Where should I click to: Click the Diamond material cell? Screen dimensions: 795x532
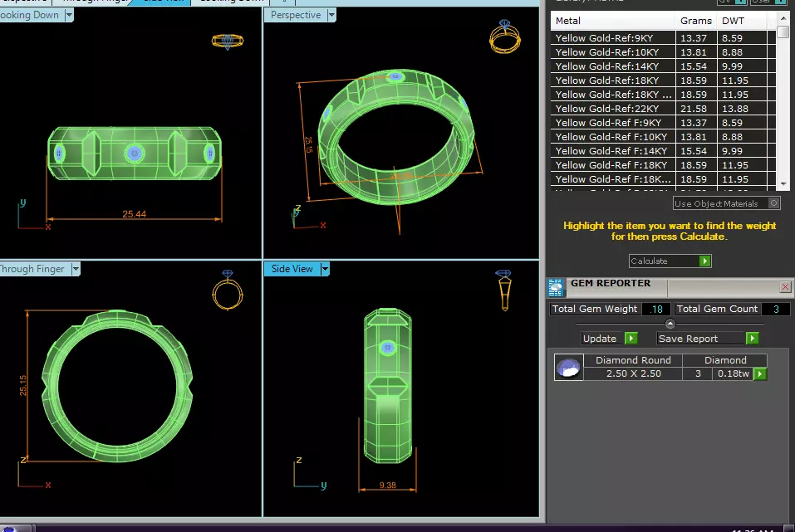click(725, 360)
